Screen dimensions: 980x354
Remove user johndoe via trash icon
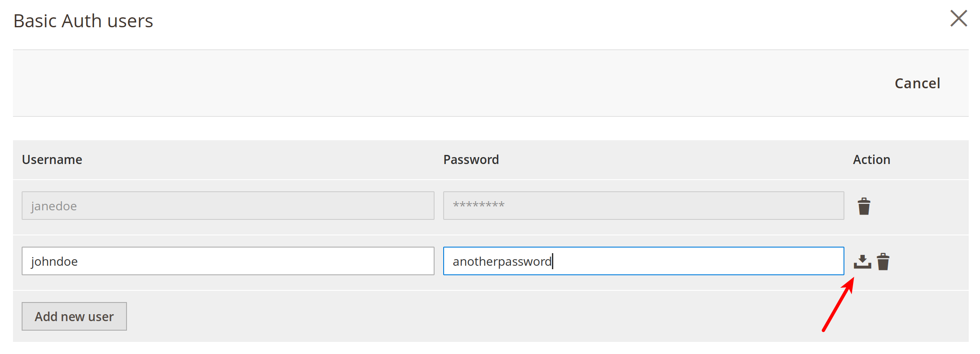pyautogui.click(x=883, y=261)
